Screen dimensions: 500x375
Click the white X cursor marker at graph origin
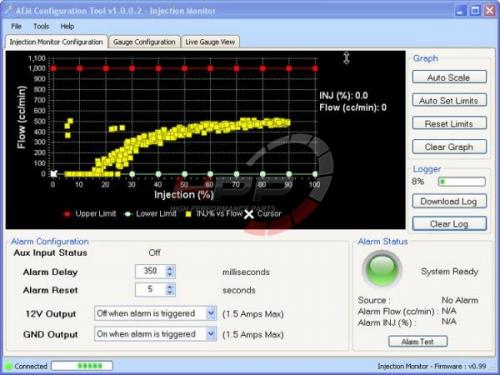53,174
